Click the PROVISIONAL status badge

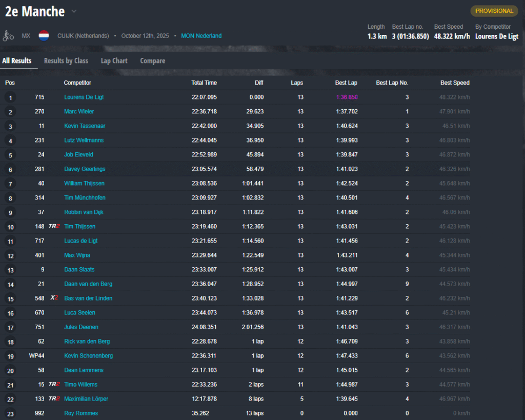[494, 11]
